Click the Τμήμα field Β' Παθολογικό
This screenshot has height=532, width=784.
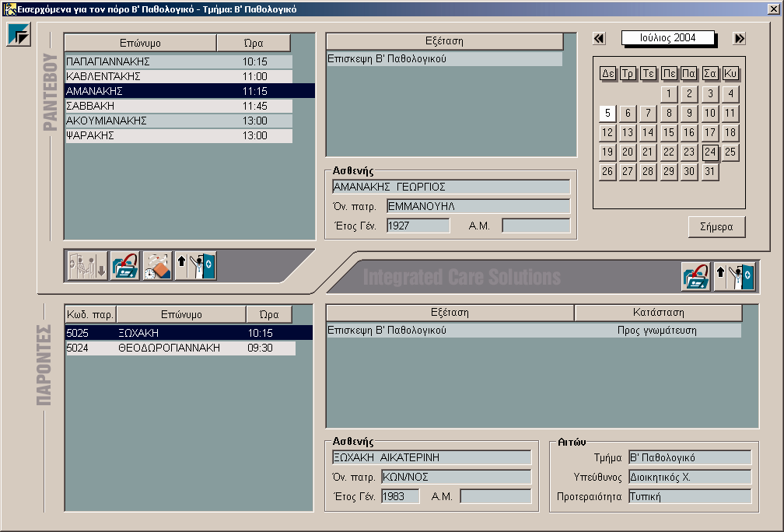[690, 457]
